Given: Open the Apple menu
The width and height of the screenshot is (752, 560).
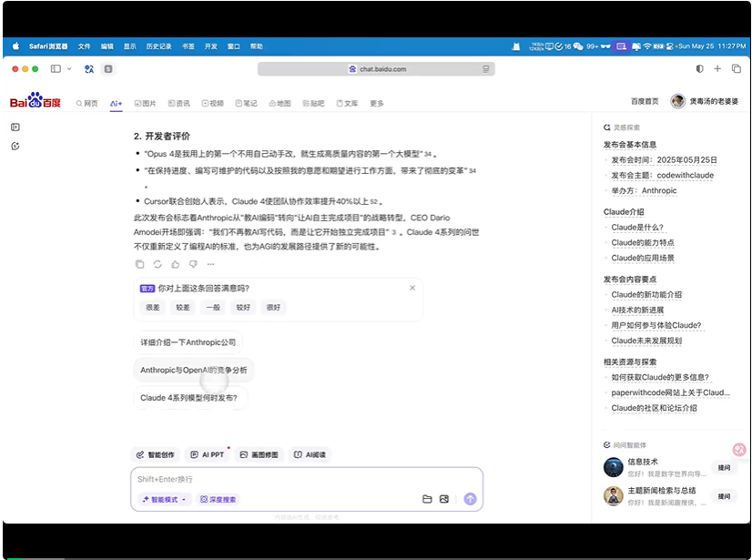Looking at the screenshot, I should click(15, 46).
